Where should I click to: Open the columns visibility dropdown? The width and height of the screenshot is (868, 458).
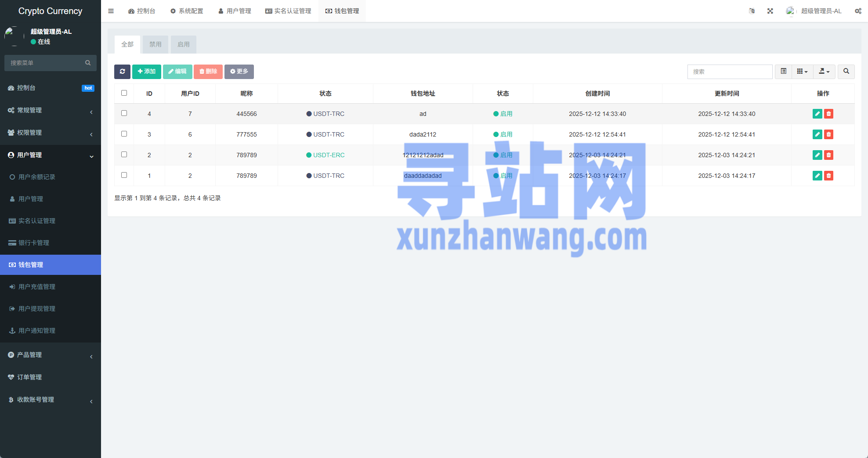[802, 72]
